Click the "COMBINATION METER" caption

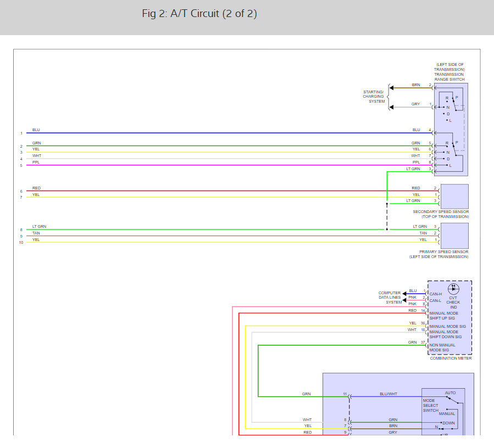pos(451,358)
